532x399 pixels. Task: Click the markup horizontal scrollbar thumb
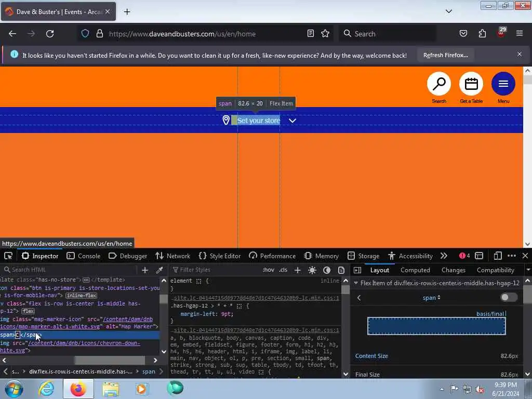click(x=110, y=360)
